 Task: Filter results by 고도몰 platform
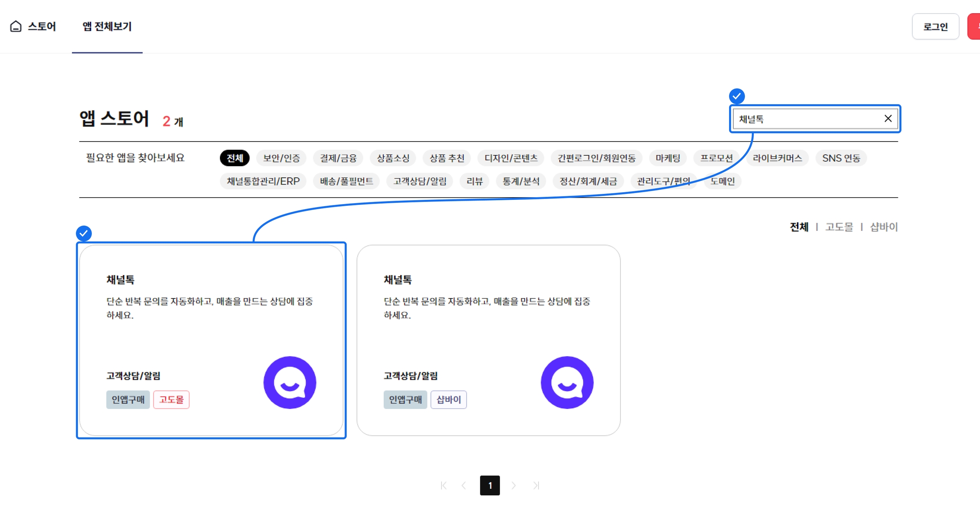[839, 227]
